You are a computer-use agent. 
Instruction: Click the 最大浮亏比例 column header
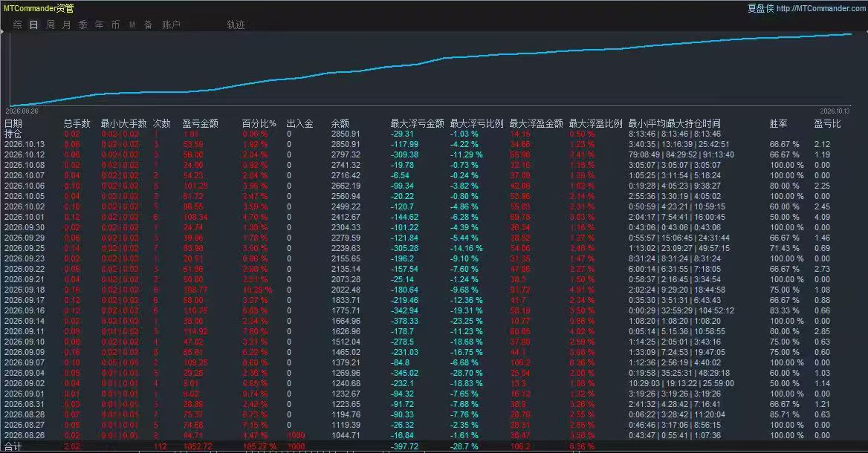476,123
